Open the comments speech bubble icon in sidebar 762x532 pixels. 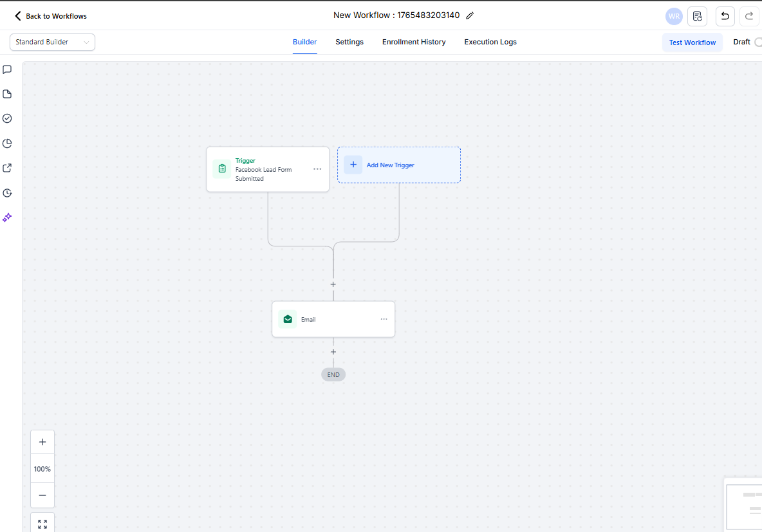click(x=8, y=69)
